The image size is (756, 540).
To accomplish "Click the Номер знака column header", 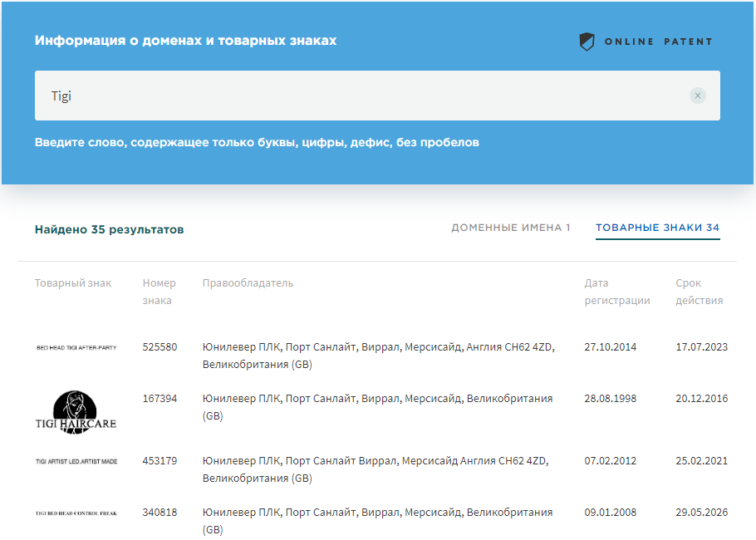I will coord(159,292).
